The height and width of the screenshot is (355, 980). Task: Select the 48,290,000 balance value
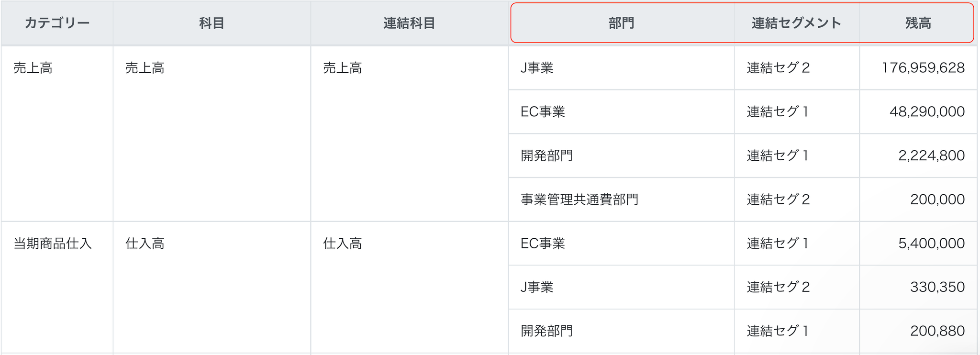coord(927,112)
